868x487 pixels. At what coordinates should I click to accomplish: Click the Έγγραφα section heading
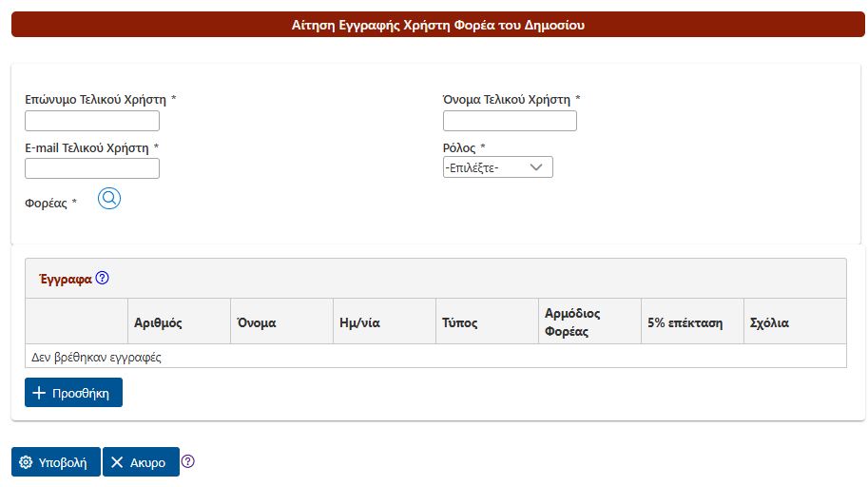point(66,280)
